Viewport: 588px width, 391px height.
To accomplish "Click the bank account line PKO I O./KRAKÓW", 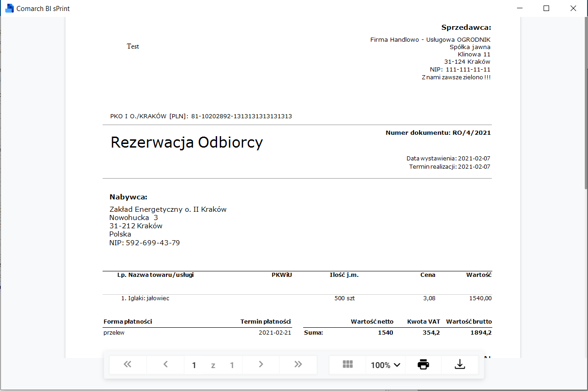I will point(201,116).
